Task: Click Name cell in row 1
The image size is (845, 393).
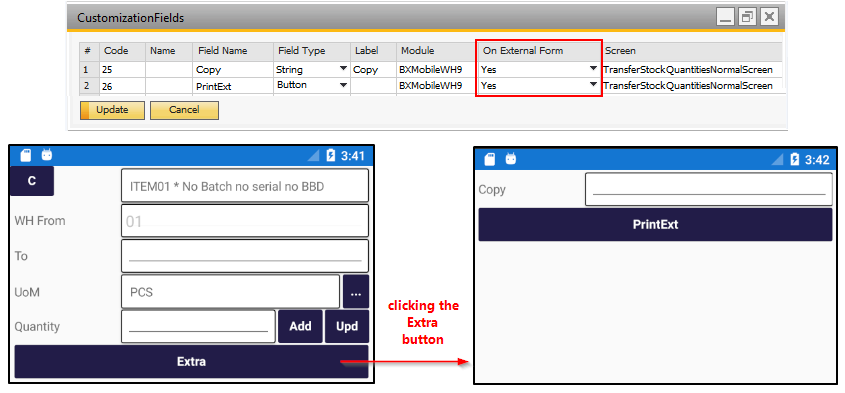Action: coord(169,70)
